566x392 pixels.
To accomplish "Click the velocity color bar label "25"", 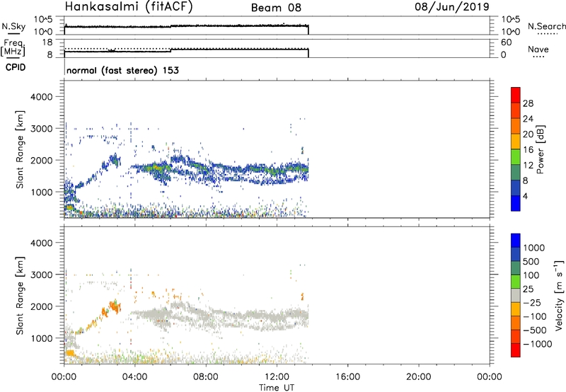I will click(528, 289).
